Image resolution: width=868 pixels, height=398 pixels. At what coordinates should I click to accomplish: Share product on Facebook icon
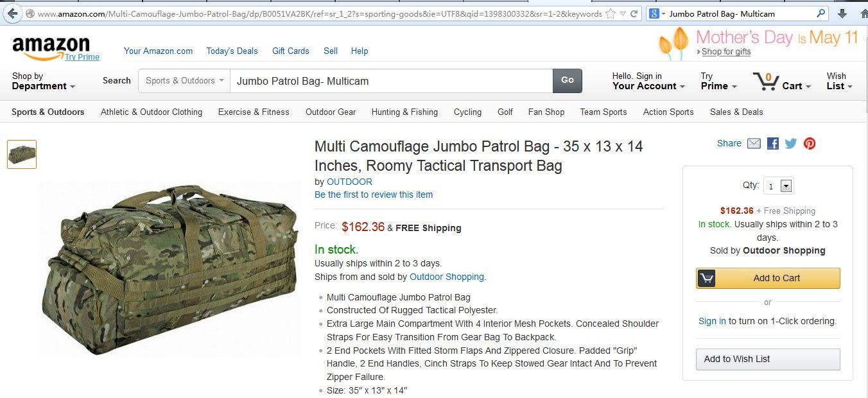point(773,144)
